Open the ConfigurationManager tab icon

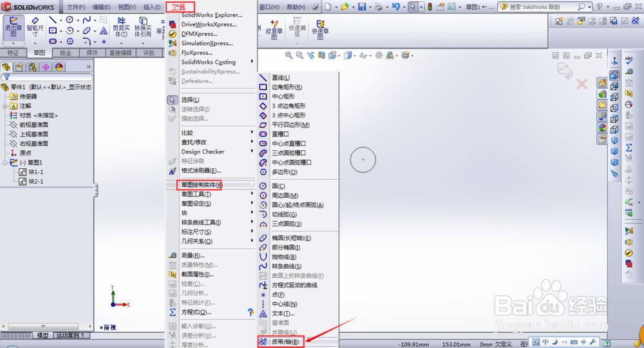[x=32, y=67]
